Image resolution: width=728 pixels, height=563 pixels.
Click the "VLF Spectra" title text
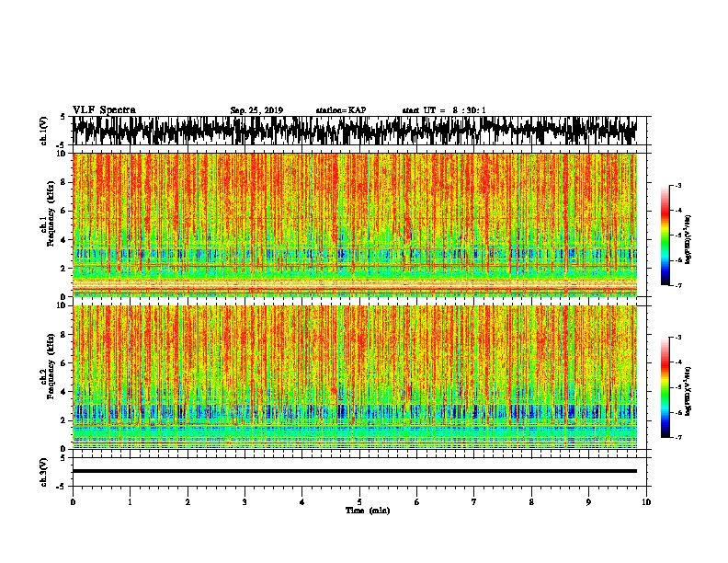coord(104,110)
